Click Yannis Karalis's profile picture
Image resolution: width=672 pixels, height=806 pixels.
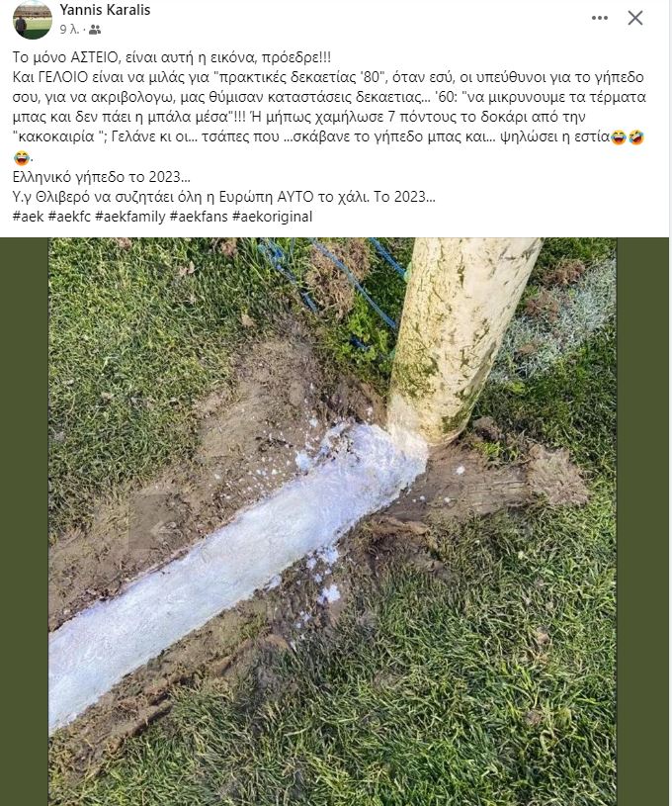(x=33, y=19)
